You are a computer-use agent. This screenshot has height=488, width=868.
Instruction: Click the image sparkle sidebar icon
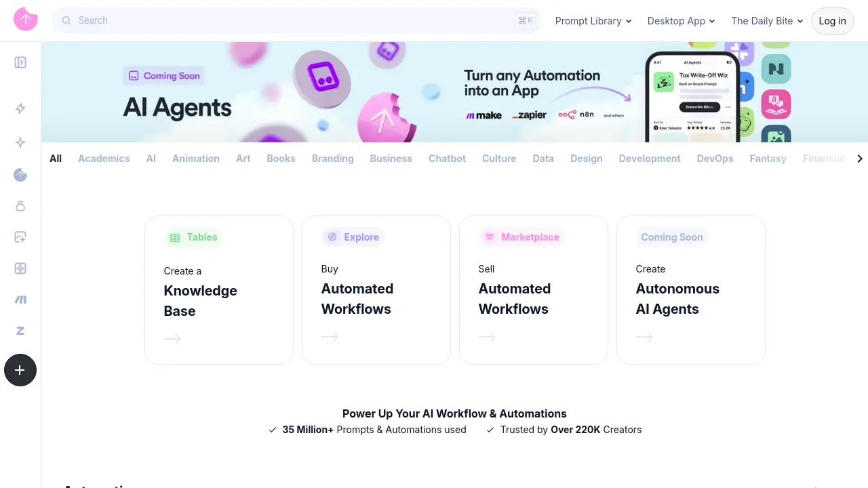20,237
